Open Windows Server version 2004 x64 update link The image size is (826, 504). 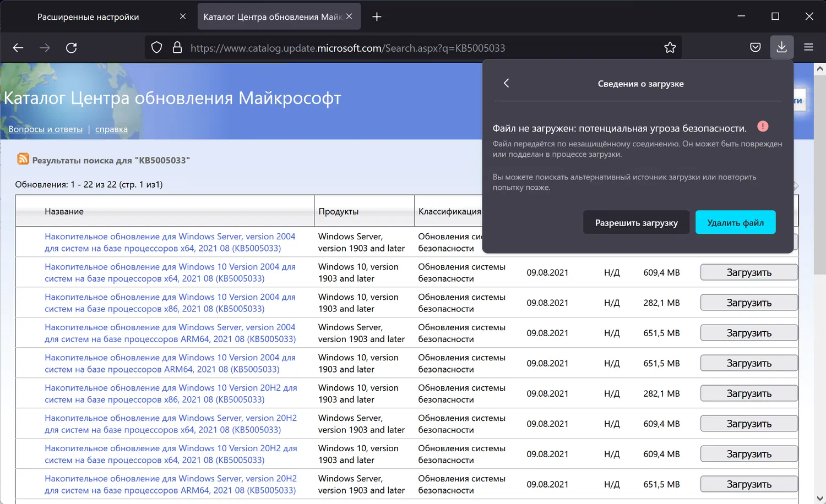coord(170,242)
